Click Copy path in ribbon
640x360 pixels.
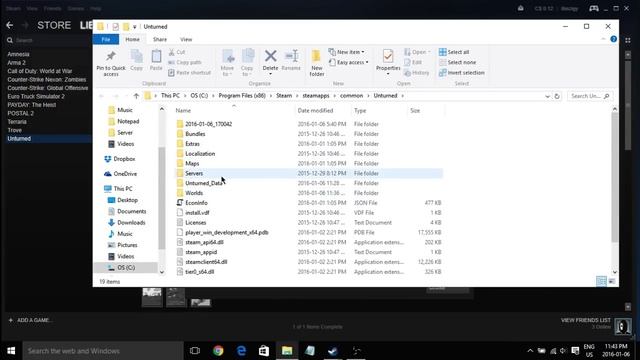click(x=185, y=62)
